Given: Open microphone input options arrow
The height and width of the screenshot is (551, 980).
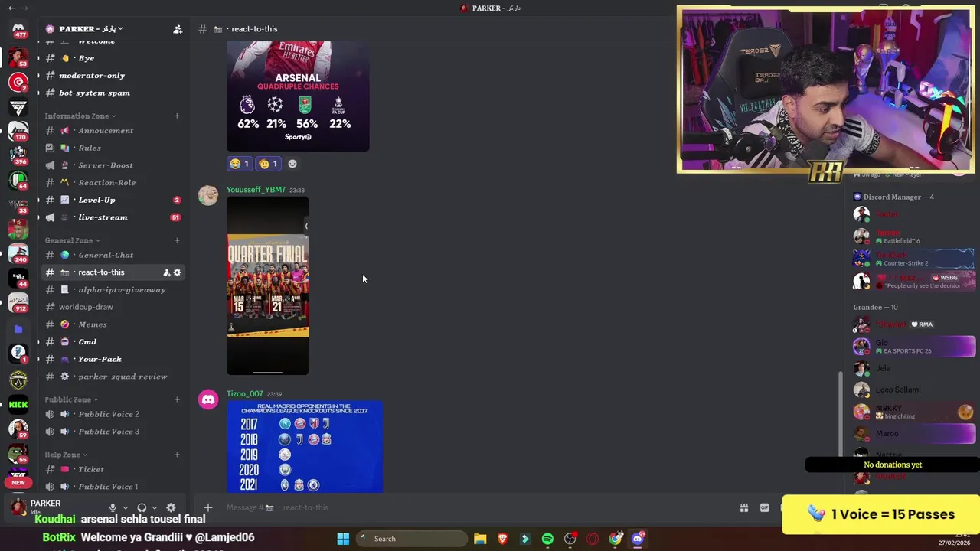Looking at the screenshot, I should click(125, 507).
